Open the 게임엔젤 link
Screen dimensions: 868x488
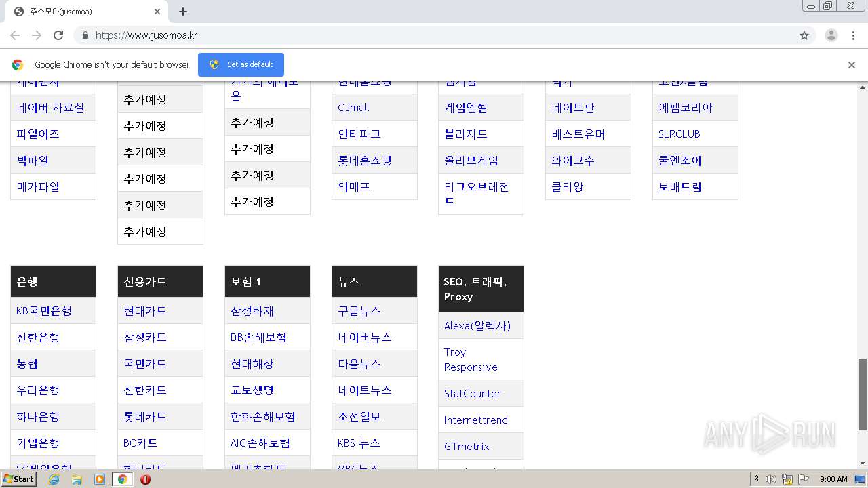click(x=466, y=108)
